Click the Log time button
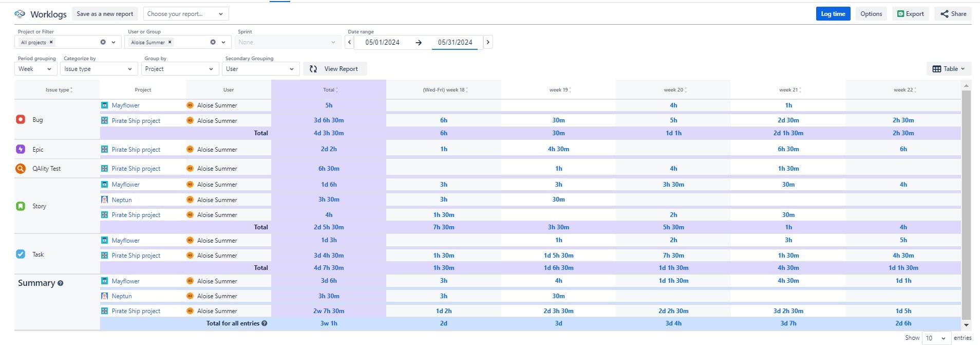The image size is (980, 345). pos(833,14)
